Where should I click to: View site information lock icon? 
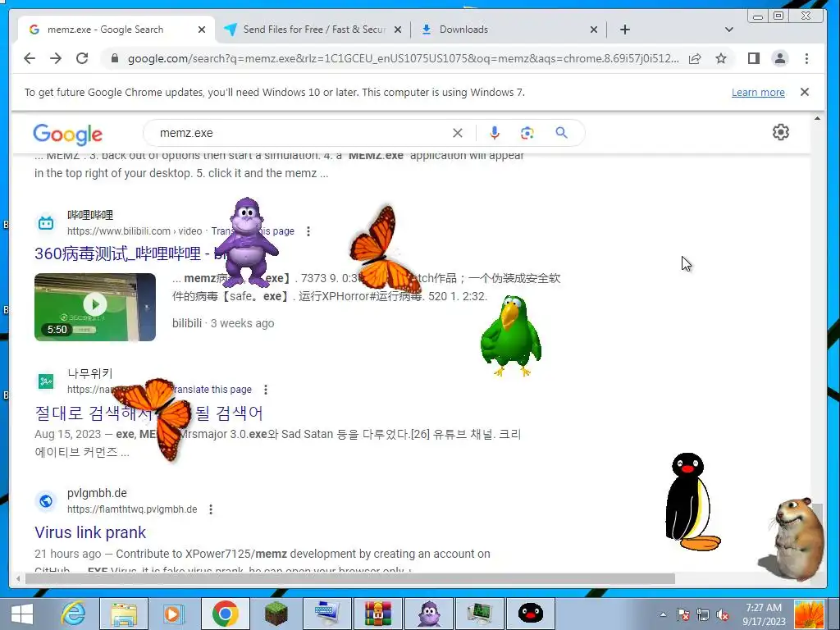(x=115, y=58)
